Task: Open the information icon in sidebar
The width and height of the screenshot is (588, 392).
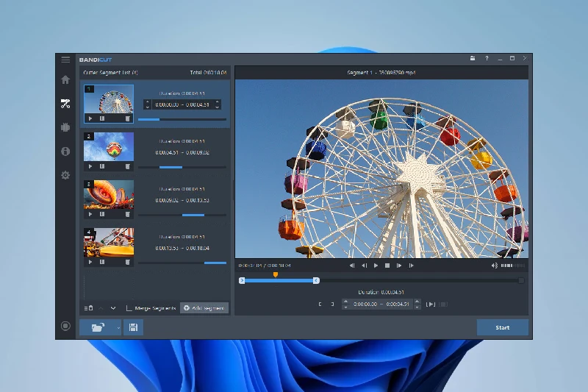Action: [65, 152]
